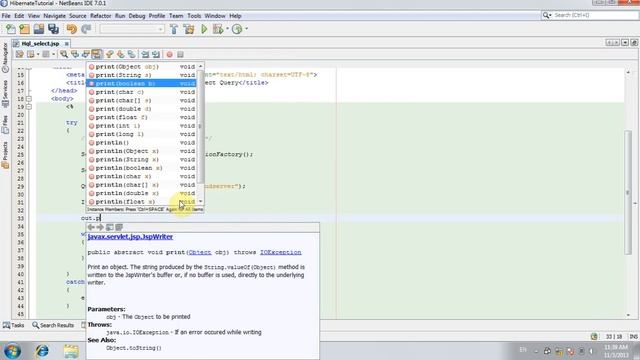The width and height of the screenshot is (640, 360).
Task: Click Find Previous Occurrence in editor toolbar
Action: [x=75, y=54]
